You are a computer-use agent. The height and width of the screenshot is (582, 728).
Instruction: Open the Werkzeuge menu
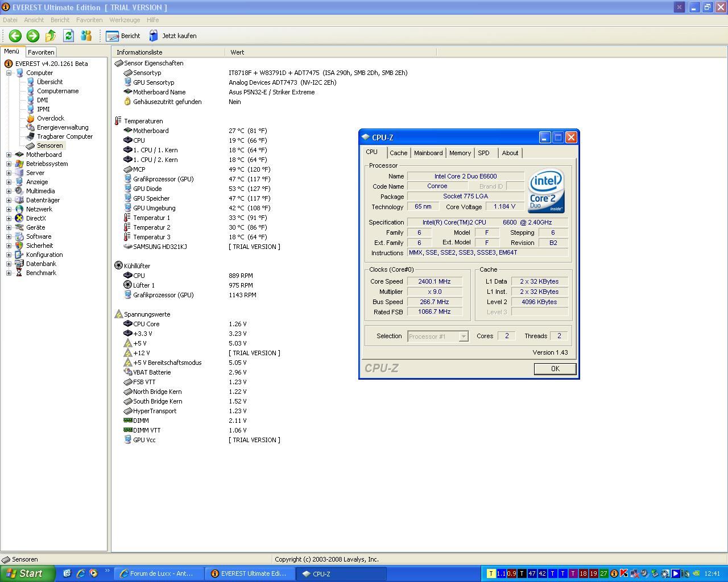coord(125,20)
